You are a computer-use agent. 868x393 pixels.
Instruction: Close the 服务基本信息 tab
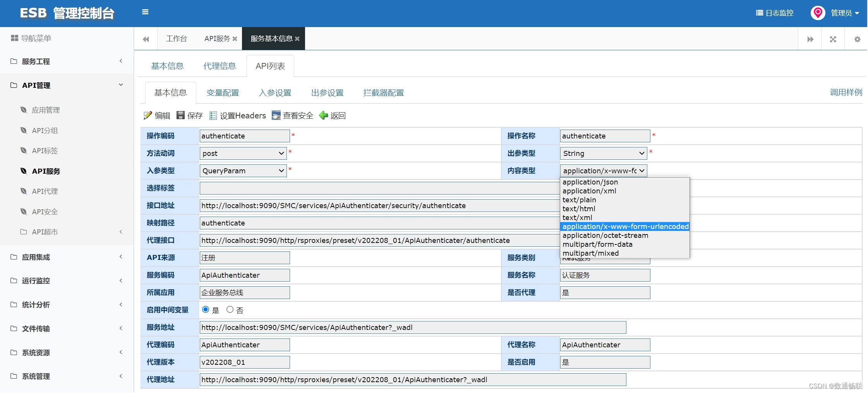(x=297, y=39)
